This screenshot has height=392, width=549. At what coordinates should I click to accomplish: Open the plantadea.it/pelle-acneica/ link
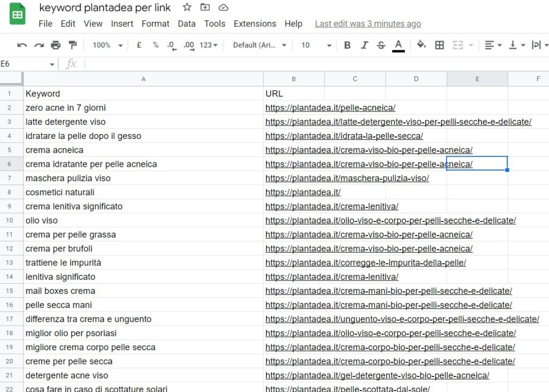pyautogui.click(x=330, y=108)
